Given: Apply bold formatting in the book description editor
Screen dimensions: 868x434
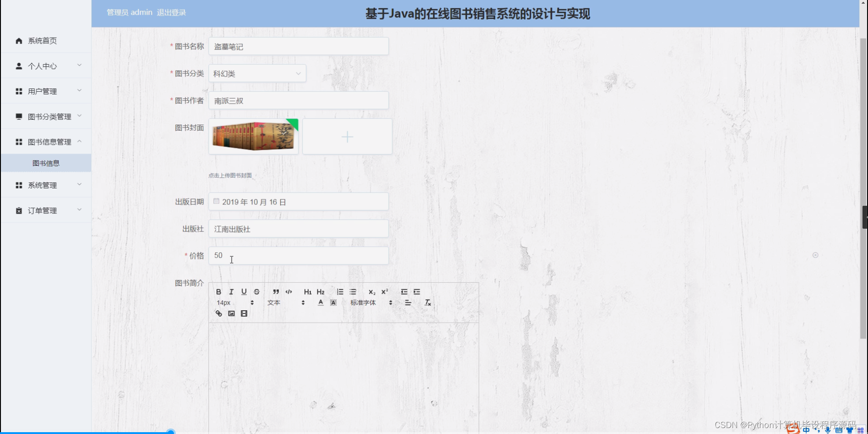Looking at the screenshot, I should tap(218, 291).
